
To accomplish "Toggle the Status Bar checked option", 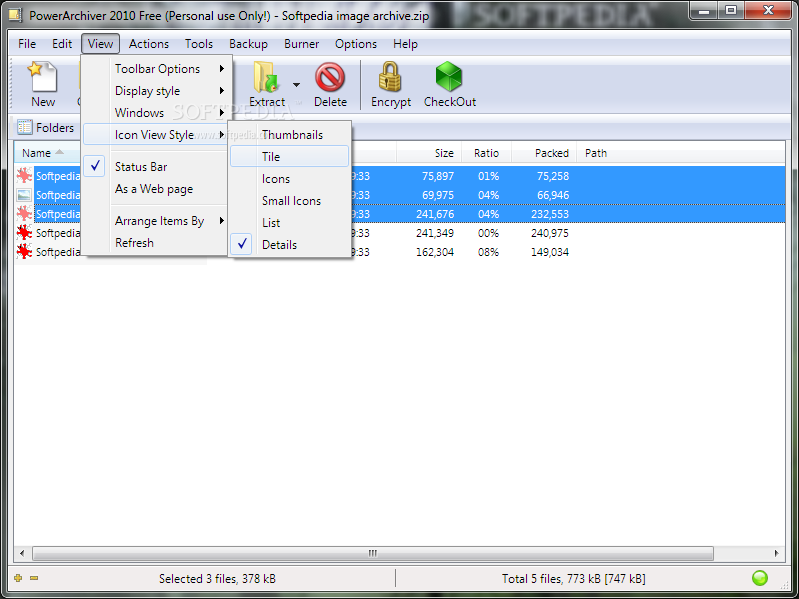I will point(156,167).
